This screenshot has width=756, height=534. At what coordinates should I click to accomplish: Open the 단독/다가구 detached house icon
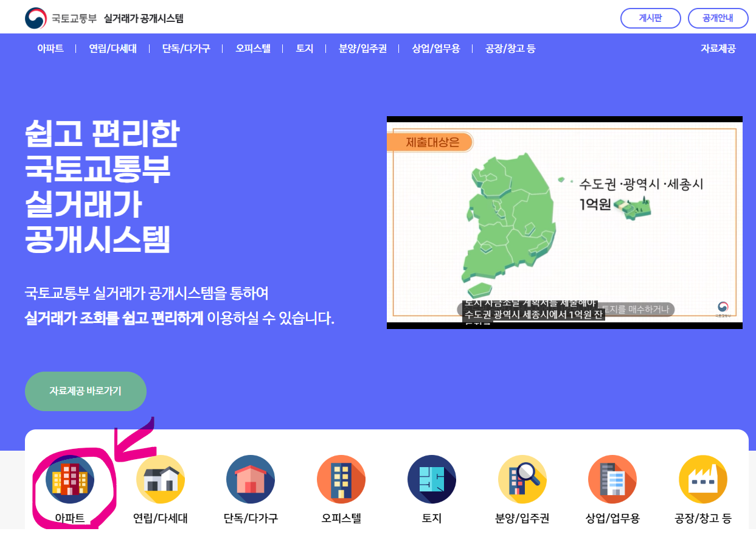tap(251, 479)
